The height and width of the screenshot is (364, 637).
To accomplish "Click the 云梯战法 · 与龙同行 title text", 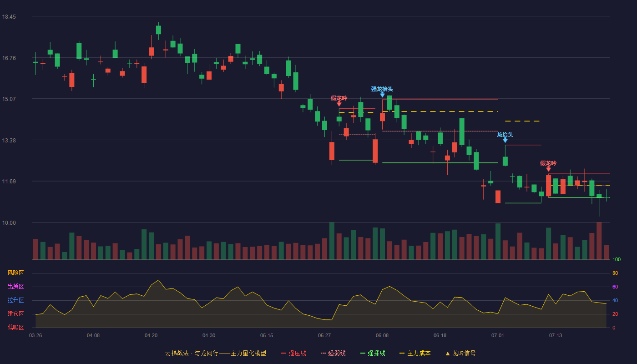I will (192, 353).
